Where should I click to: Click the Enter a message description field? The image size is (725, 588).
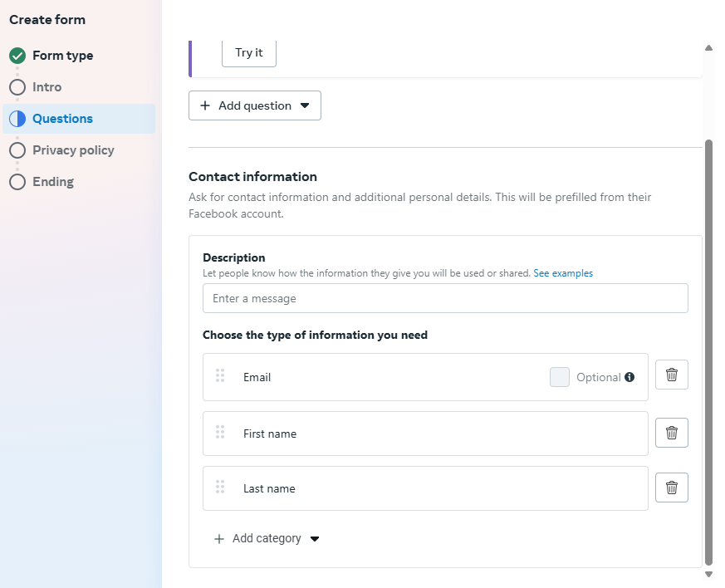pyautogui.click(x=445, y=298)
